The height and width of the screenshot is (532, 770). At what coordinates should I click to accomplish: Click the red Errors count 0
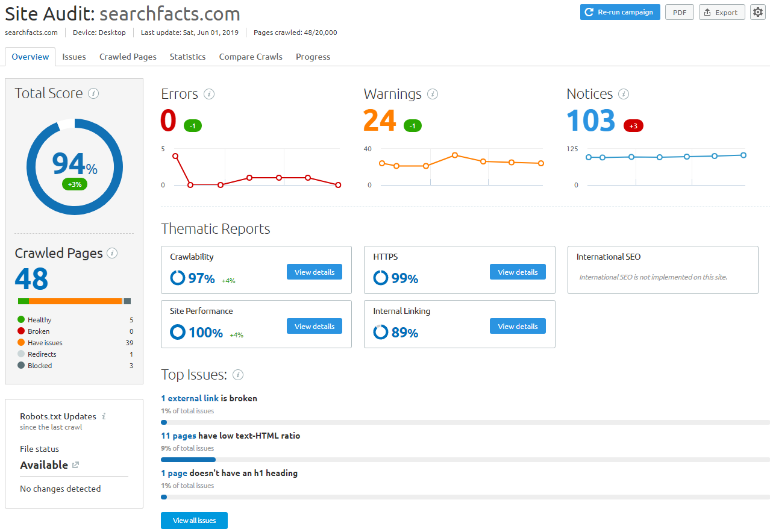[168, 120]
